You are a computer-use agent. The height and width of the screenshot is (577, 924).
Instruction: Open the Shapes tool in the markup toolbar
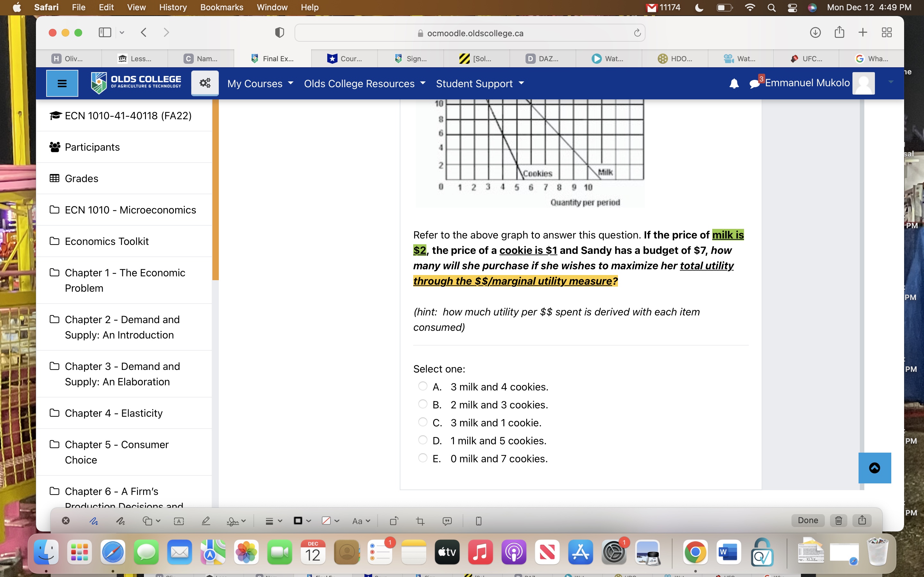click(149, 521)
